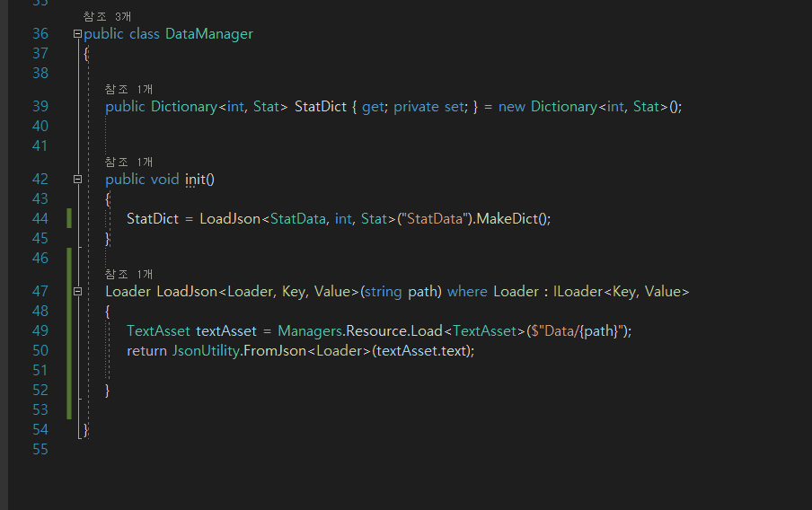Viewport: 812px width, 510px height.
Task: Collapse the DataManager class code block
Action: pyautogui.click(x=77, y=34)
